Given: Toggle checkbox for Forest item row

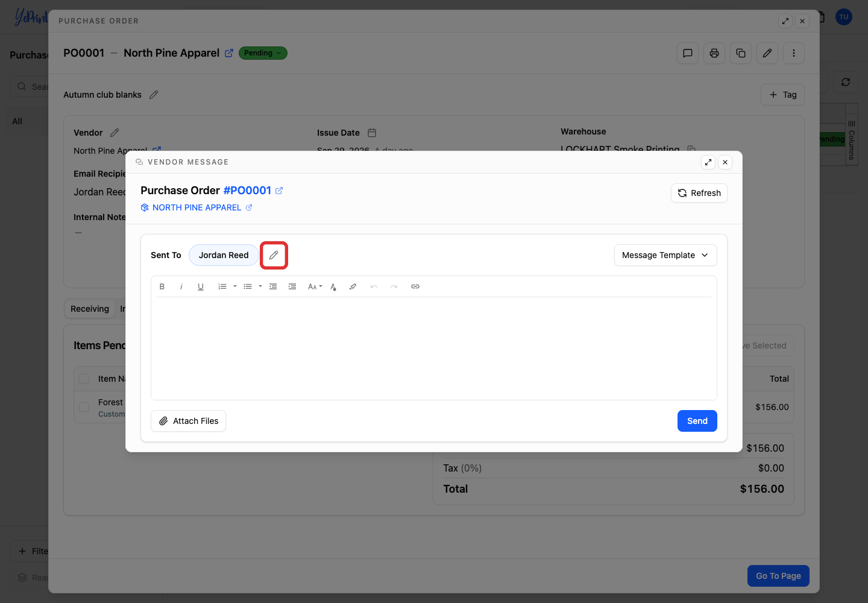Looking at the screenshot, I should coord(84,407).
